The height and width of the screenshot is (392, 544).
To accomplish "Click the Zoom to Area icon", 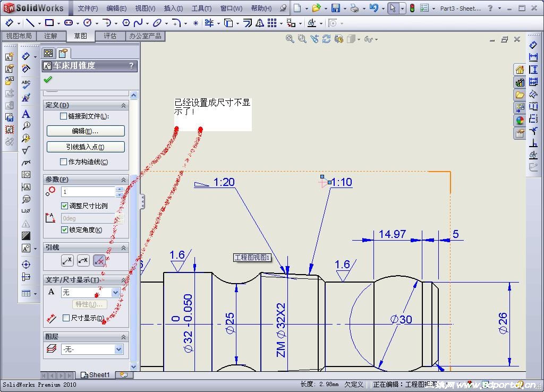I will [x=302, y=39].
